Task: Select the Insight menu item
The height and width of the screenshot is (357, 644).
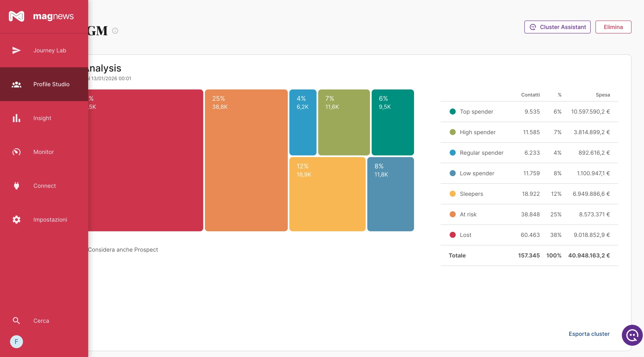Action: tap(42, 118)
